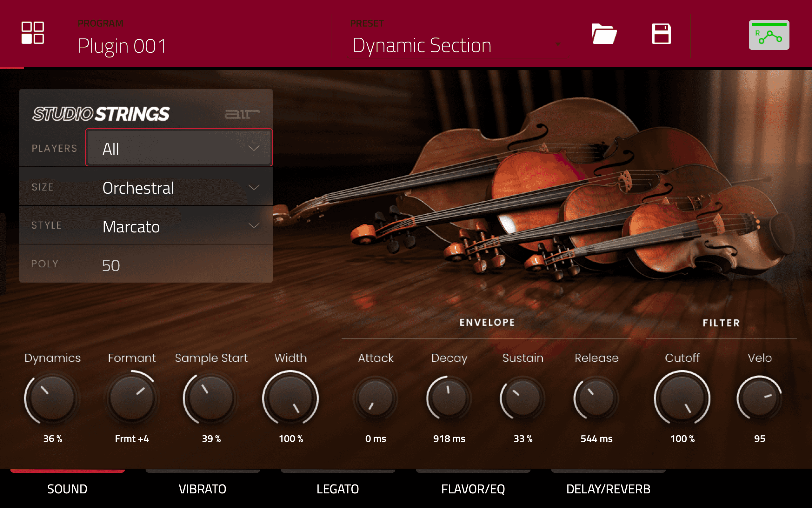The height and width of the screenshot is (508, 812).
Task: Click the Filter Cutoff knob
Action: tap(682, 398)
